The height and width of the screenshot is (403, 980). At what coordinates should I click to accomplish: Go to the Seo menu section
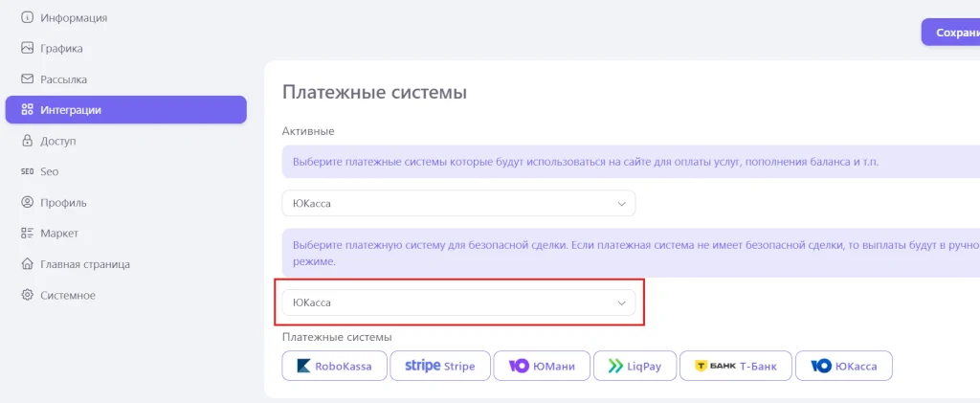(x=50, y=171)
